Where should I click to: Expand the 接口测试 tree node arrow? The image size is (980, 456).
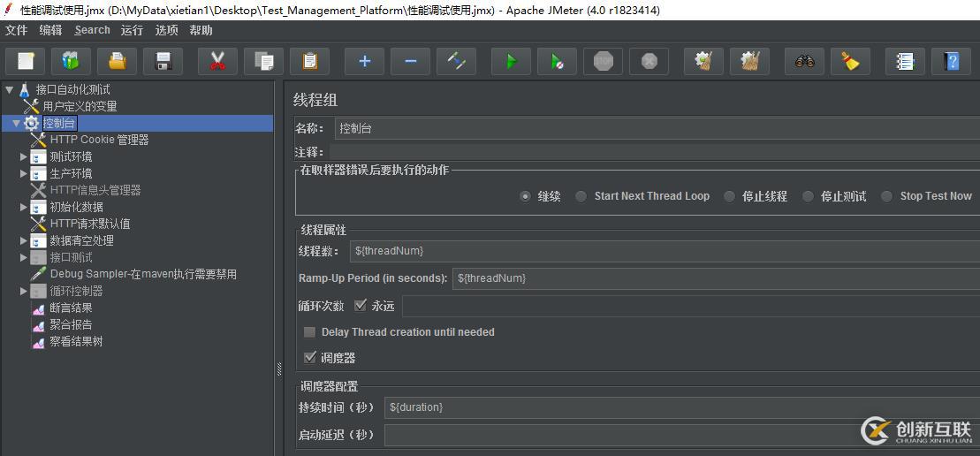[x=24, y=257]
